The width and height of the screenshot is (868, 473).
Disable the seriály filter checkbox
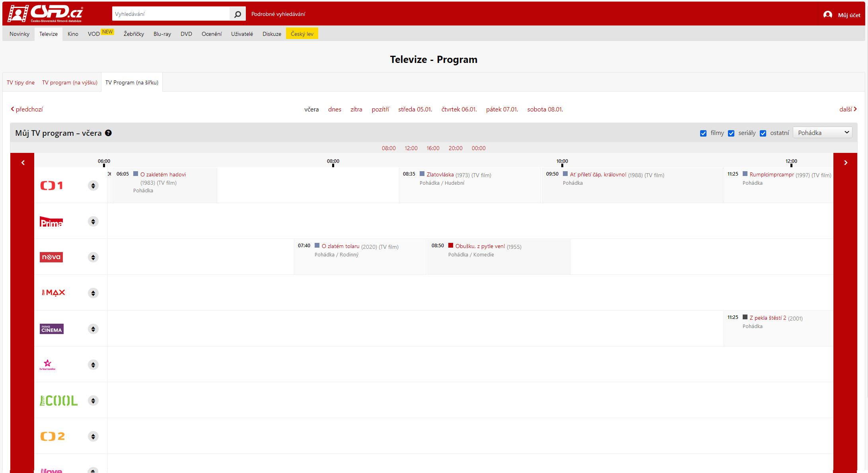tap(731, 133)
